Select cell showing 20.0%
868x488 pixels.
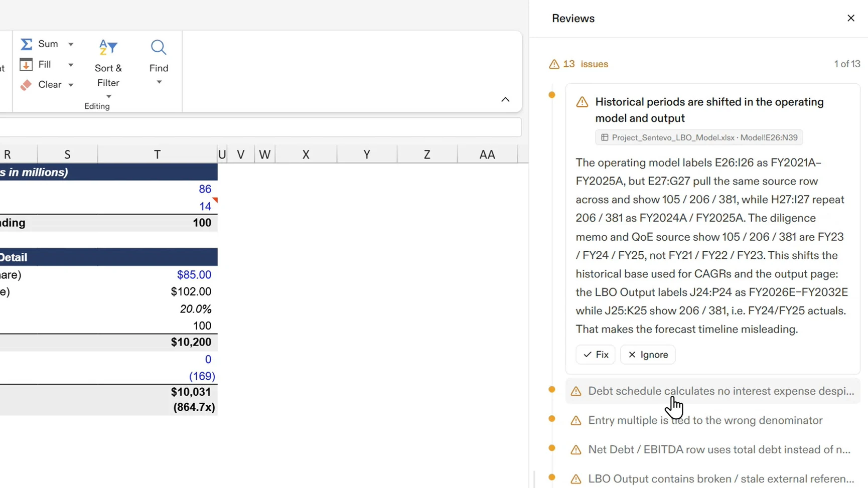(x=158, y=309)
